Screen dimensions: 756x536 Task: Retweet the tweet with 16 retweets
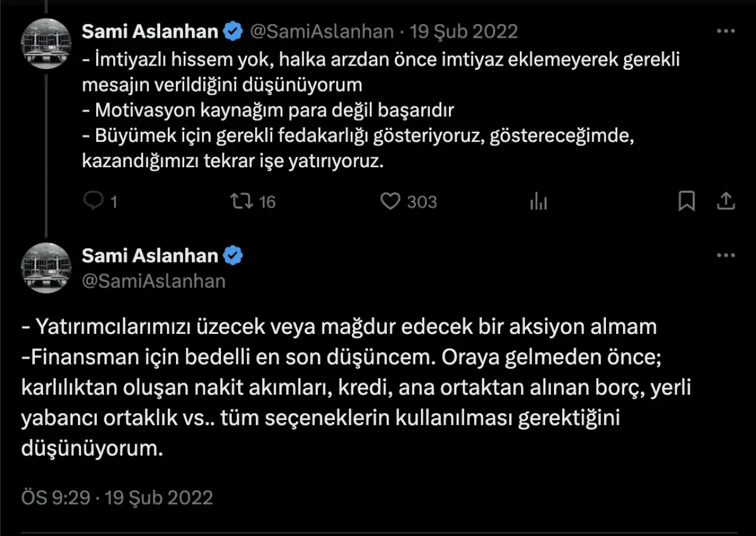click(x=242, y=202)
